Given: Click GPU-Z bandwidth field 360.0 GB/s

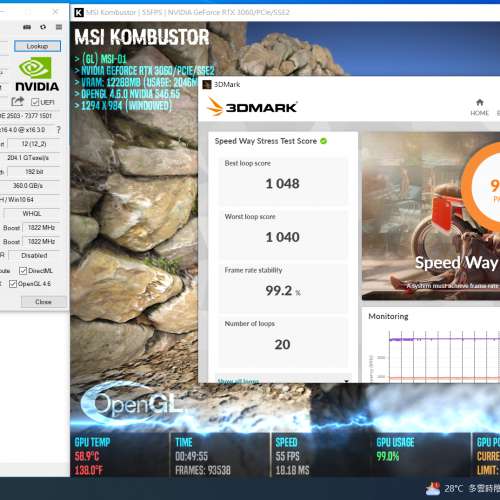Looking at the screenshot, I should (30, 186).
